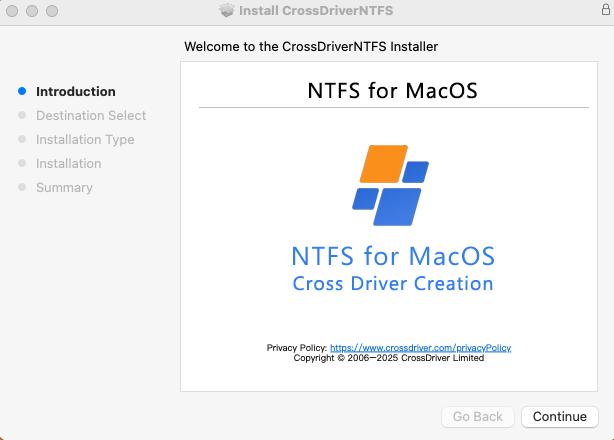Click the 'Copyright © 2006–2025 CrossDriver Limited' text
614x440 pixels.
pos(389,358)
